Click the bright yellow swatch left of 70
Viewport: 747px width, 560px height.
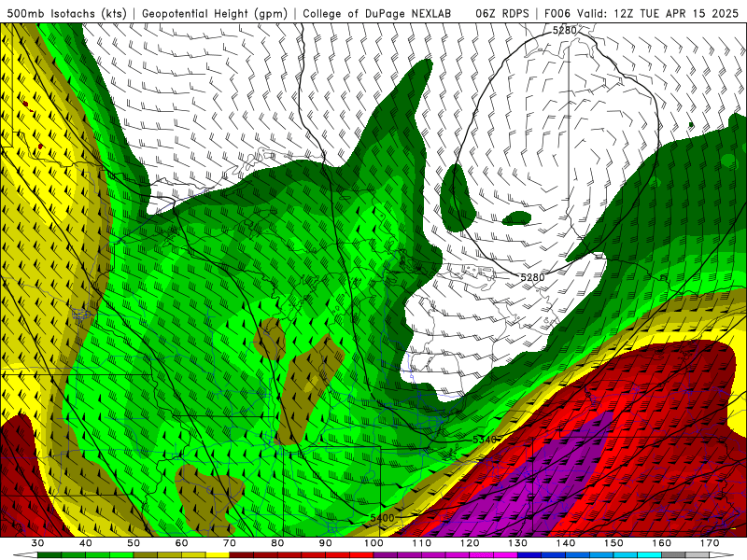pos(218,555)
